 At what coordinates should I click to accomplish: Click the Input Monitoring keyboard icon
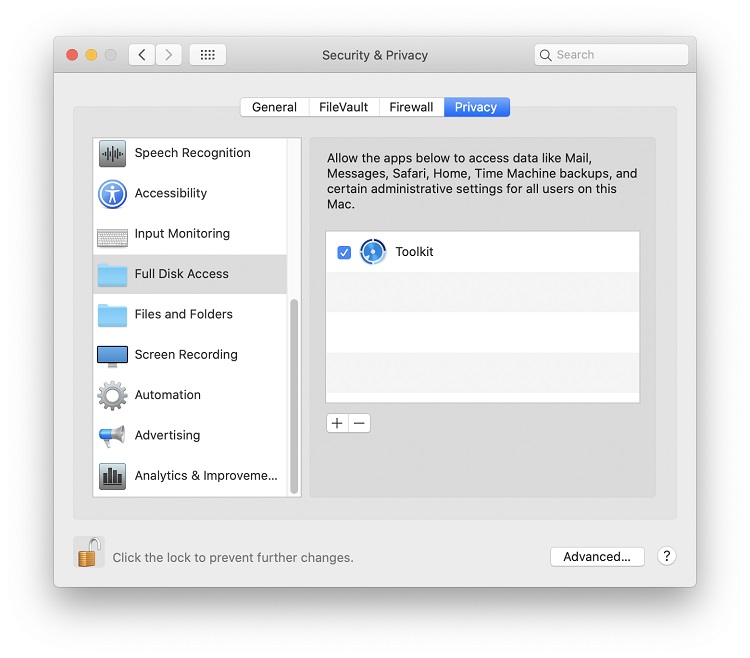pyautogui.click(x=112, y=238)
